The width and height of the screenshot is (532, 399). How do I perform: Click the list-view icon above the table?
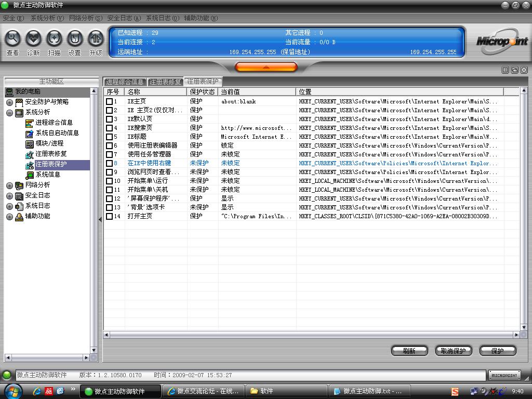tap(505, 70)
